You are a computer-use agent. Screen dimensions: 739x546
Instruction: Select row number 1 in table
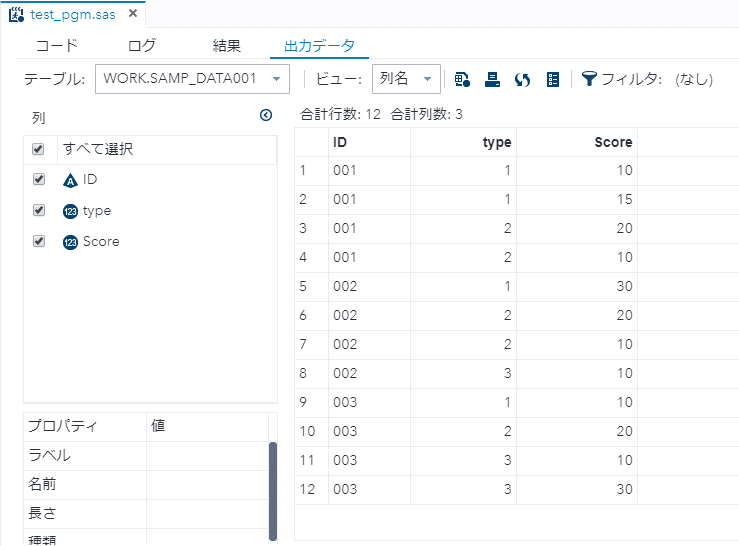click(312, 171)
